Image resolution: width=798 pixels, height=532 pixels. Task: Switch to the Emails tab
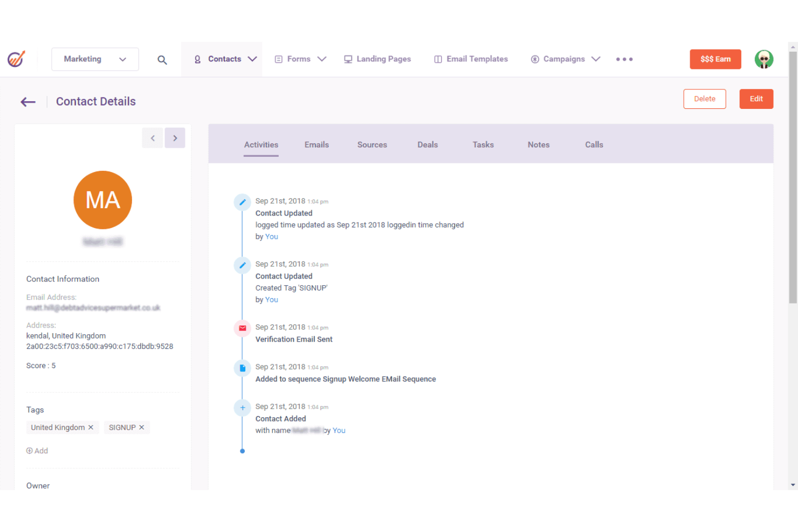point(317,144)
